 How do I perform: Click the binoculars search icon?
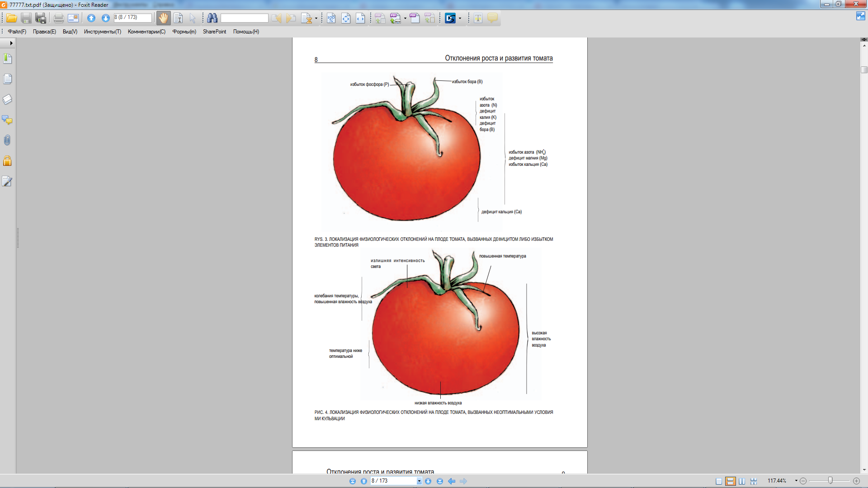212,18
